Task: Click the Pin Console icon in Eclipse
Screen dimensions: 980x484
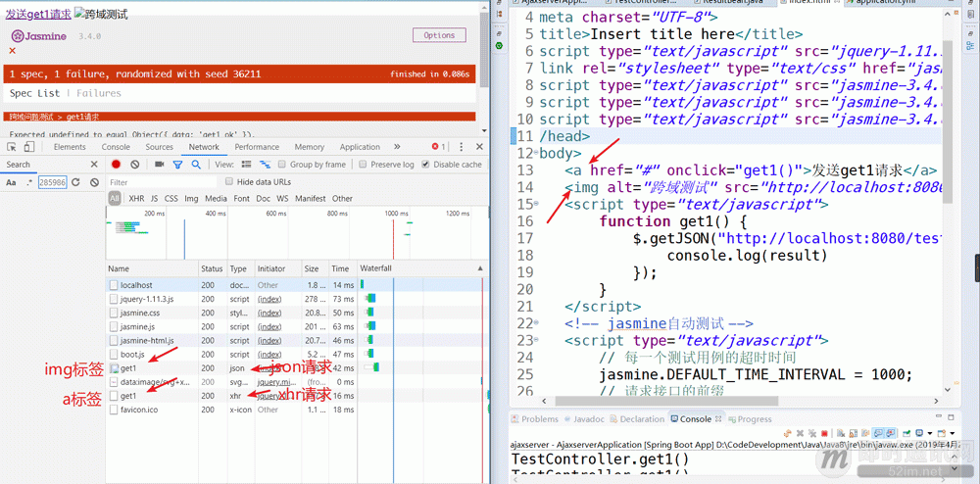Action: coord(906,433)
